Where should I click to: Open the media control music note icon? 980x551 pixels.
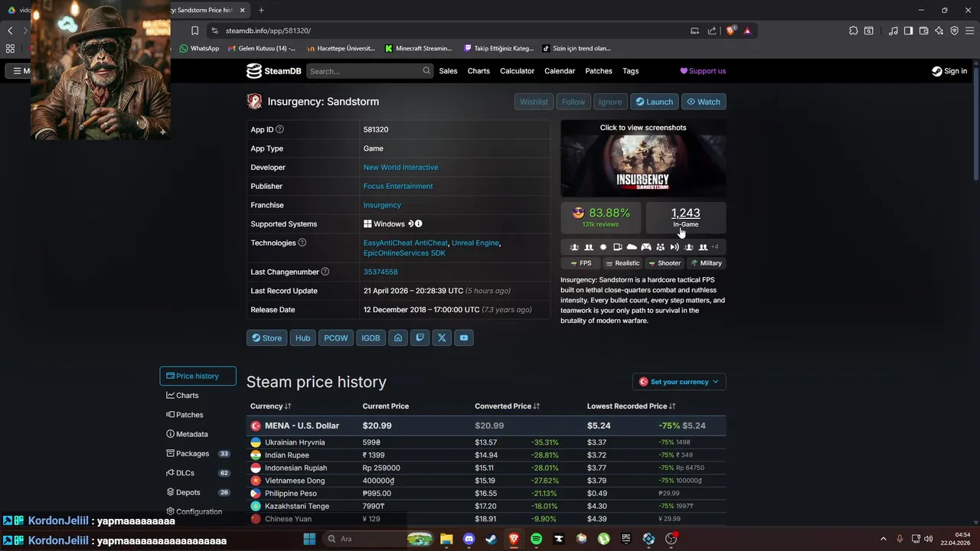click(893, 31)
